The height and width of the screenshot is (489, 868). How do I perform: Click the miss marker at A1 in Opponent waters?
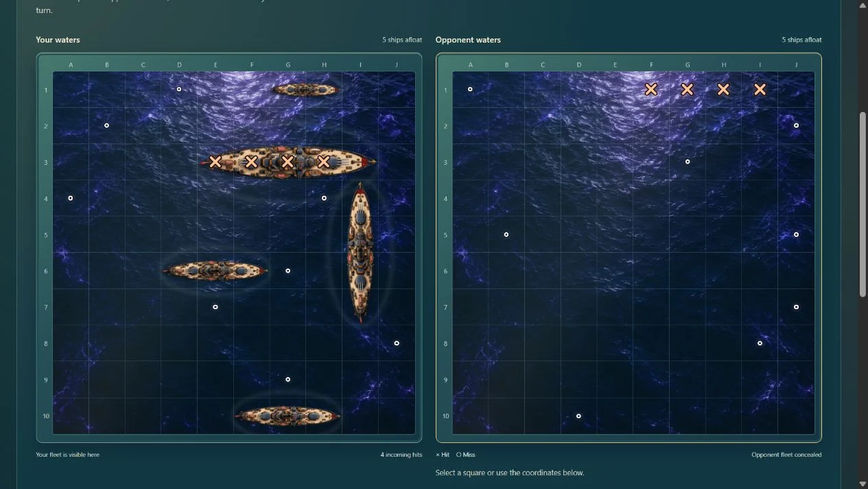coord(470,89)
